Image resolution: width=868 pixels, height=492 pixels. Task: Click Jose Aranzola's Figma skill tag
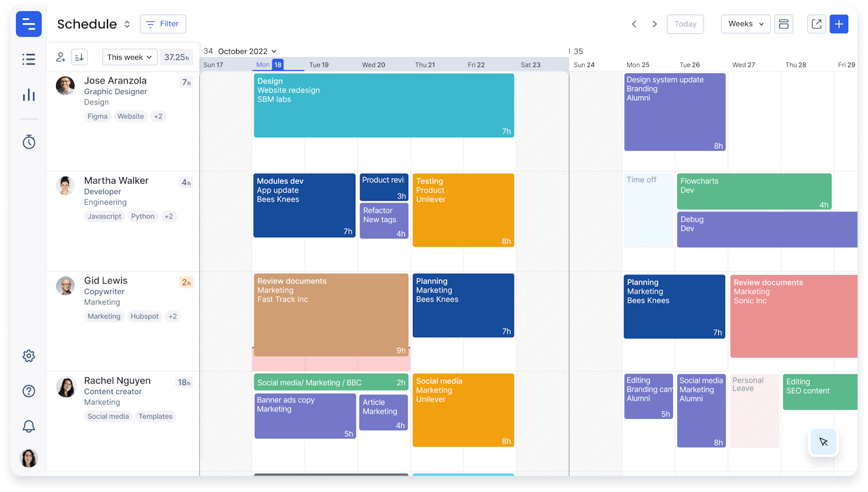pos(97,116)
